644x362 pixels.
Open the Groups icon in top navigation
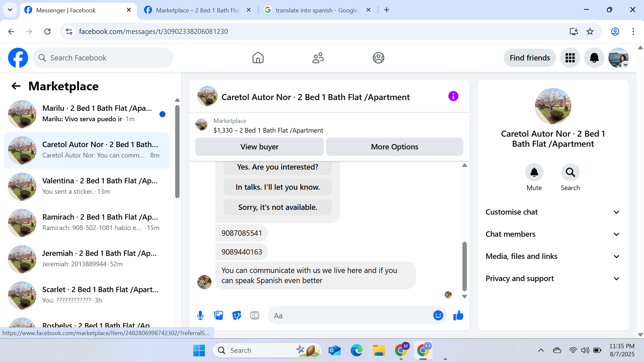point(378,58)
